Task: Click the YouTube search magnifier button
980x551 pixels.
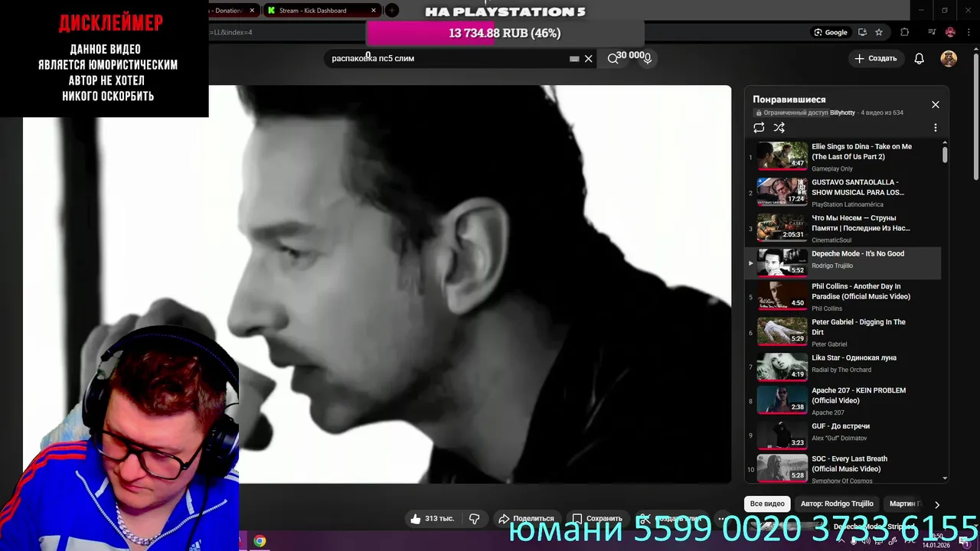Action: 612,59
